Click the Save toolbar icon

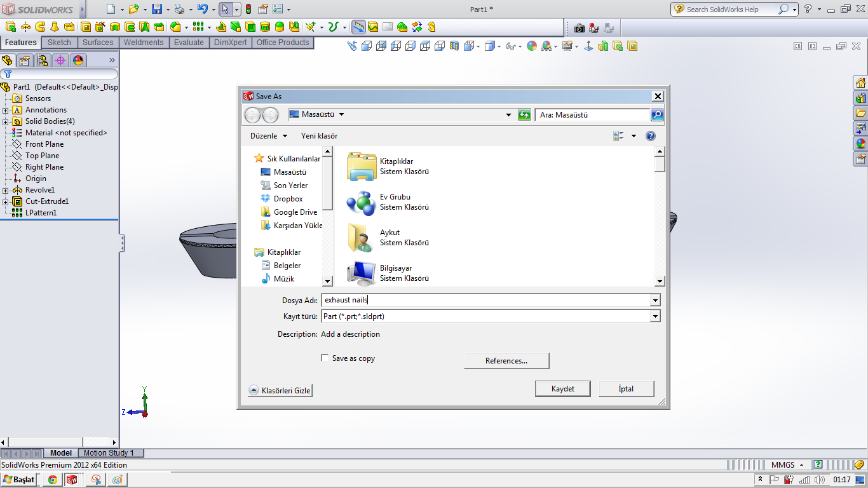[156, 10]
